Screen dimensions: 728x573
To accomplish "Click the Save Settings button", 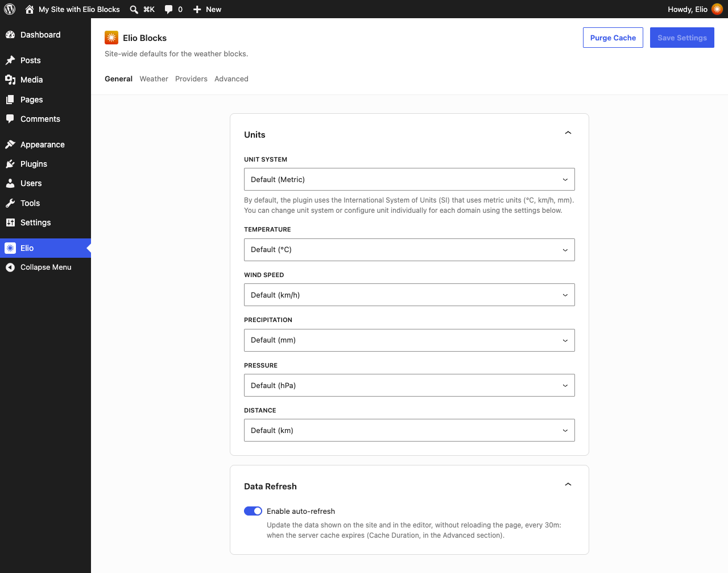I will (682, 38).
